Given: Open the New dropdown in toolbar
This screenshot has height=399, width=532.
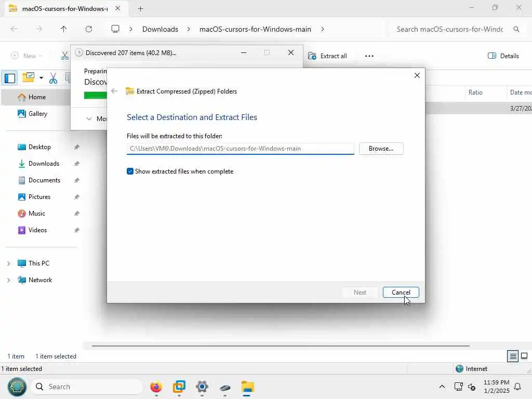Looking at the screenshot, I should pyautogui.click(x=27, y=56).
